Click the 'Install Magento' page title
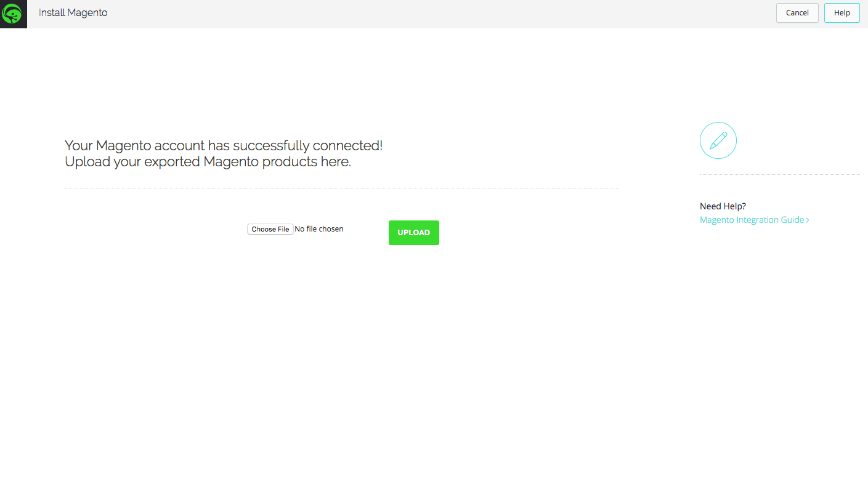This screenshot has height=484, width=868. 73,13
